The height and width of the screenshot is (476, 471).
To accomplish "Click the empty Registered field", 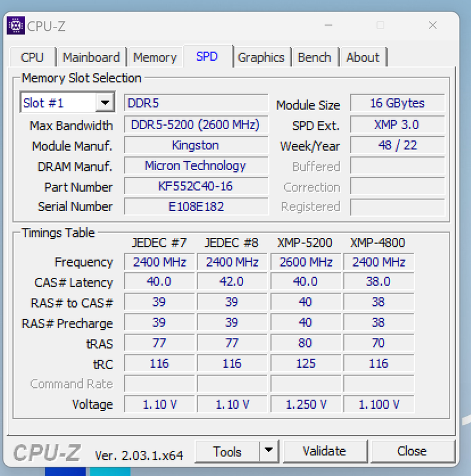I will [398, 207].
